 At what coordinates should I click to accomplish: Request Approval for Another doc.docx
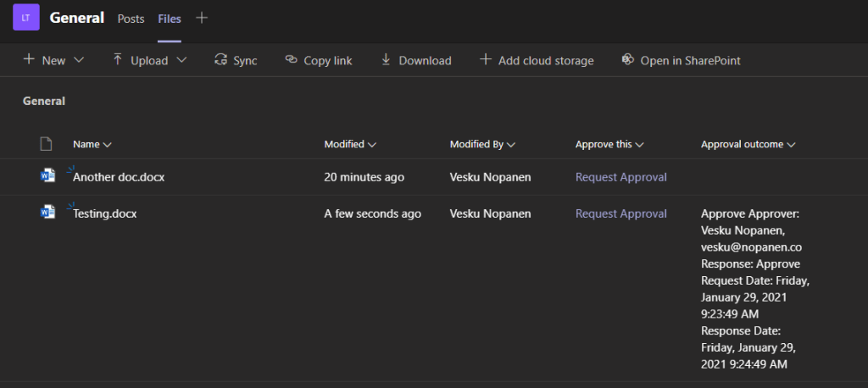point(620,177)
